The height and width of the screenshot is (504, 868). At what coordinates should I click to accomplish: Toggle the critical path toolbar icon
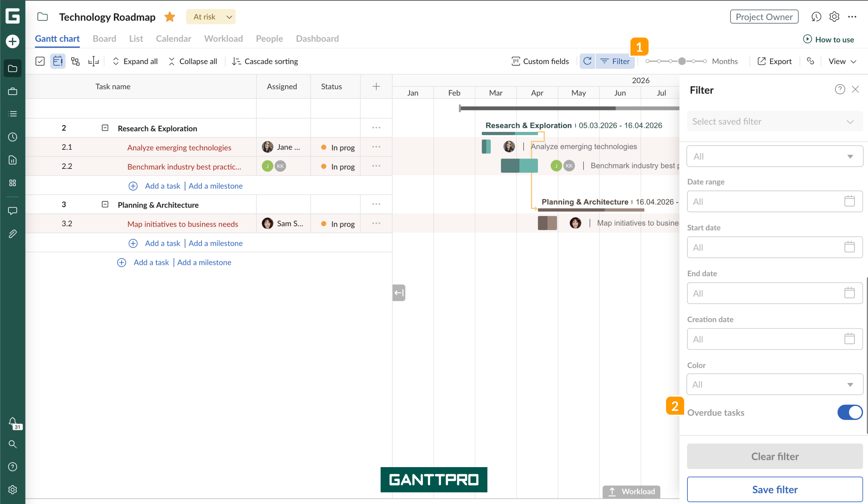75,61
